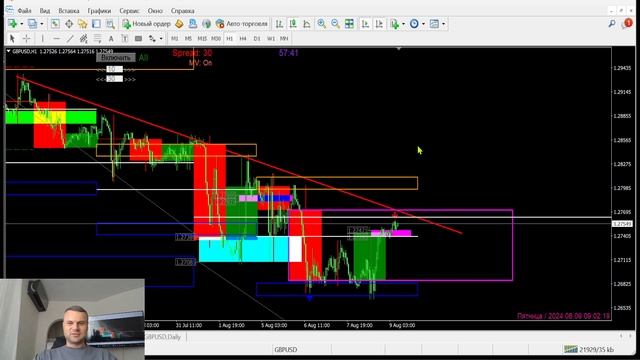Select the text 'A' drawing tool
The height and width of the screenshot is (360, 640).
111,38
